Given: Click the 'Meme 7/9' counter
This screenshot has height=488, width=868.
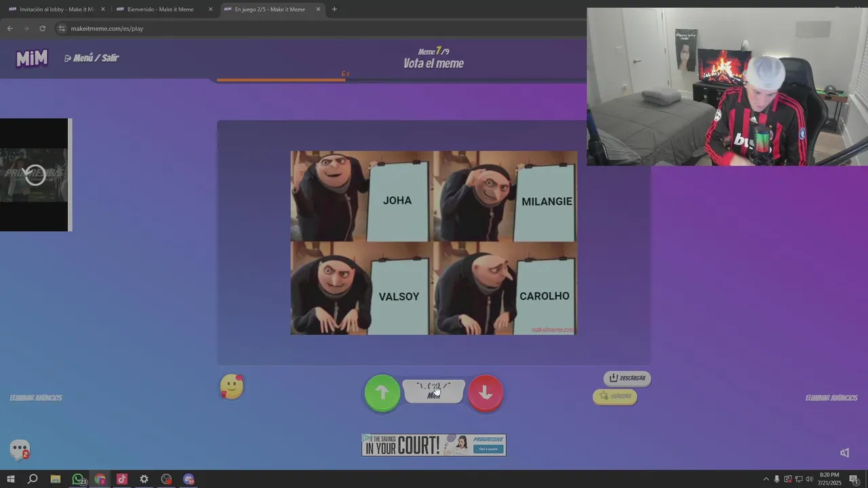Looking at the screenshot, I should click(434, 52).
